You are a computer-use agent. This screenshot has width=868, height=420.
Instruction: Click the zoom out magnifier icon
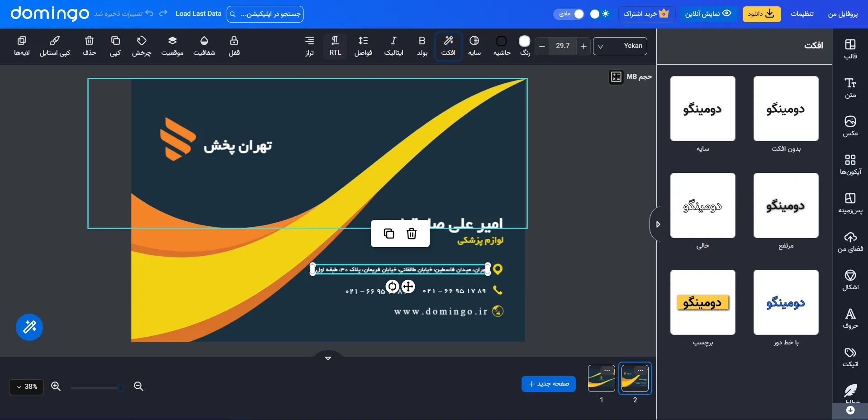(138, 386)
